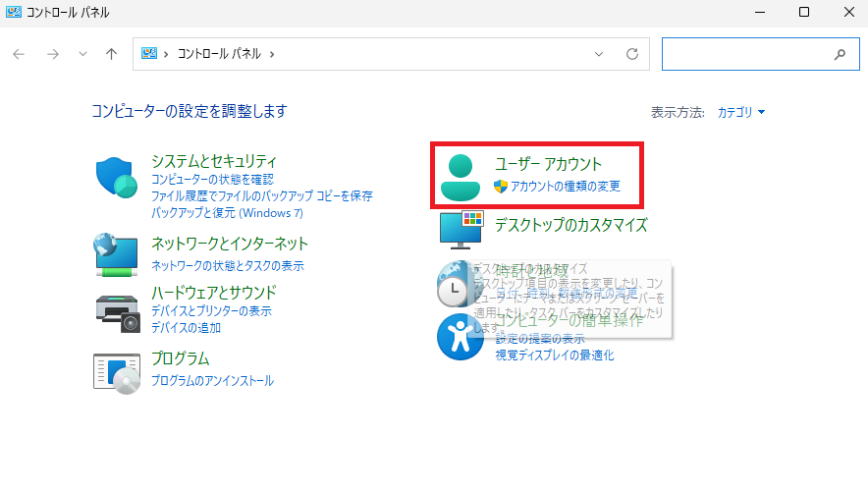
Task: Select the デスクトップのカスタマイズ monitor icon
Action: pyautogui.click(x=461, y=228)
